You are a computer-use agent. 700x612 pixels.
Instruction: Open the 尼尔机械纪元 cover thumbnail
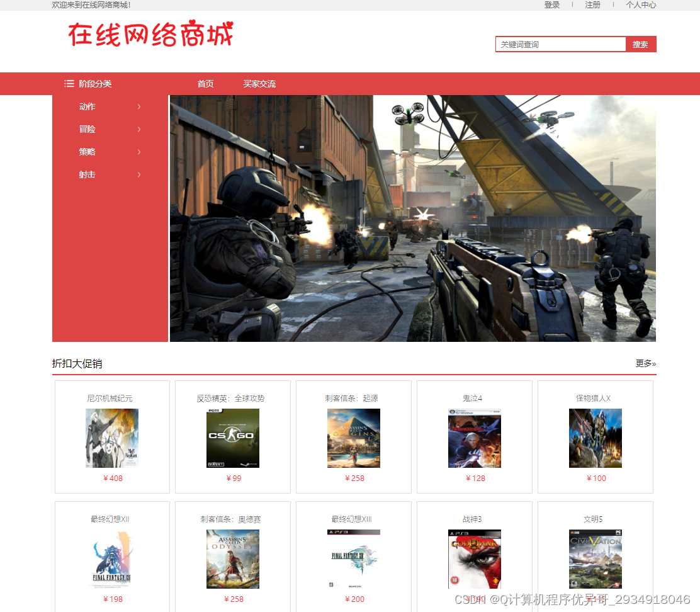[x=112, y=438]
